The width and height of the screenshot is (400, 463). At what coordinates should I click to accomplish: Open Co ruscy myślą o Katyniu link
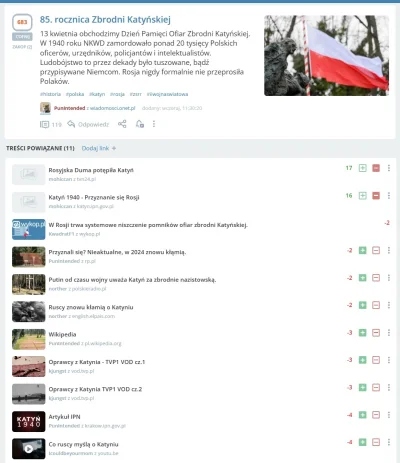click(x=83, y=445)
